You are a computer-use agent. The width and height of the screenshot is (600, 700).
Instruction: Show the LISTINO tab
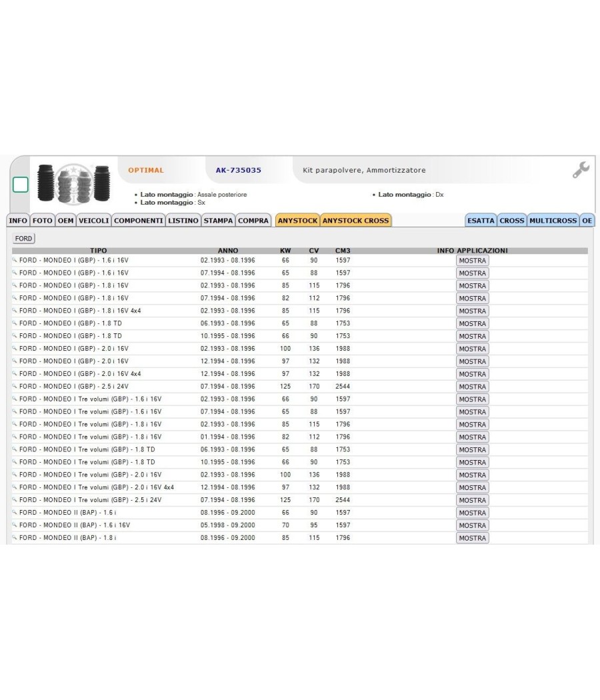point(183,221)
